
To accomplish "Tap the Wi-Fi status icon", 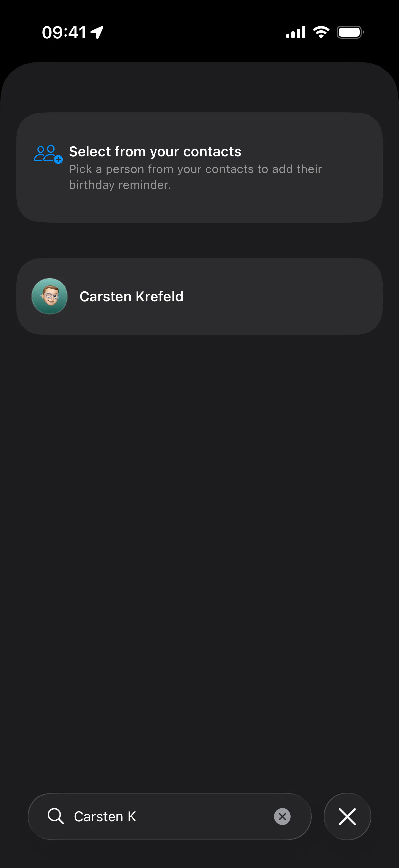I will [321, 32].
